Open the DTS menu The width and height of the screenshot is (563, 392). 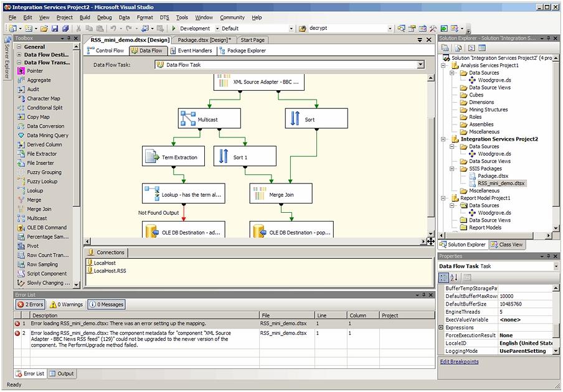[164, 17]
